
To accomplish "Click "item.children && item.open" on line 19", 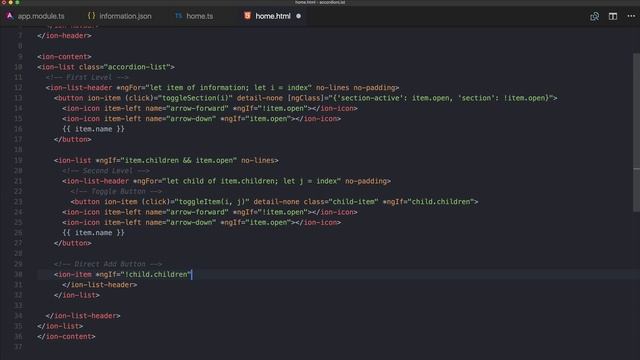I will [x=178, y=160].
